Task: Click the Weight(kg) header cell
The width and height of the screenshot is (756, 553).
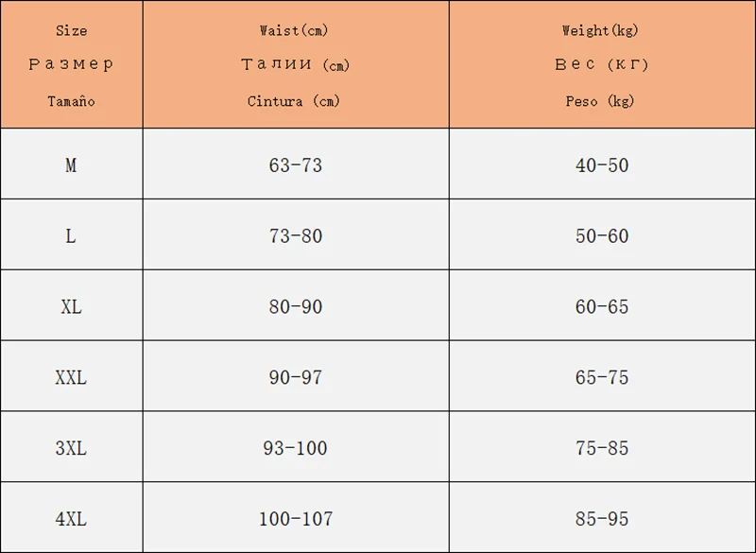Action: tap(601, 64)
